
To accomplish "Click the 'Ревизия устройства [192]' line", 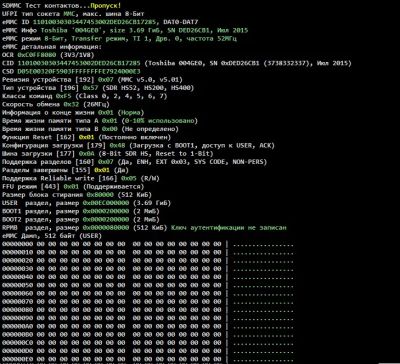I will click(x=93, y=80).
